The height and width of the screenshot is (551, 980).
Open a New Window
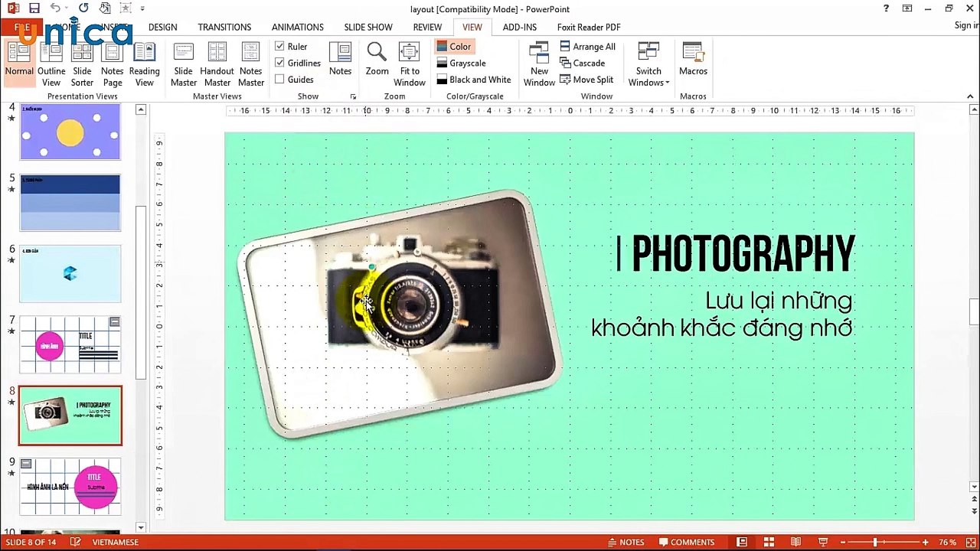(539, 64)
